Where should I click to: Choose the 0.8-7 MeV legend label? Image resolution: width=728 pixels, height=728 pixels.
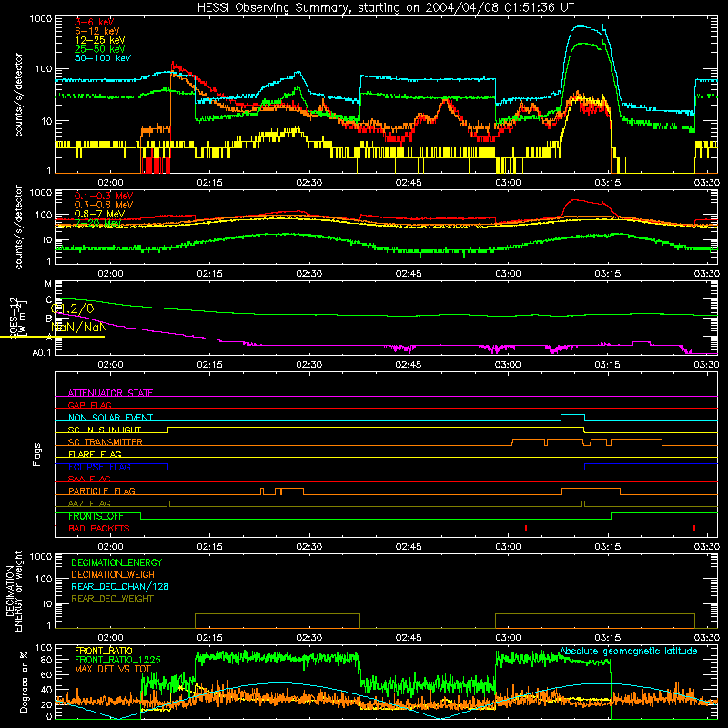click(100, 214)
